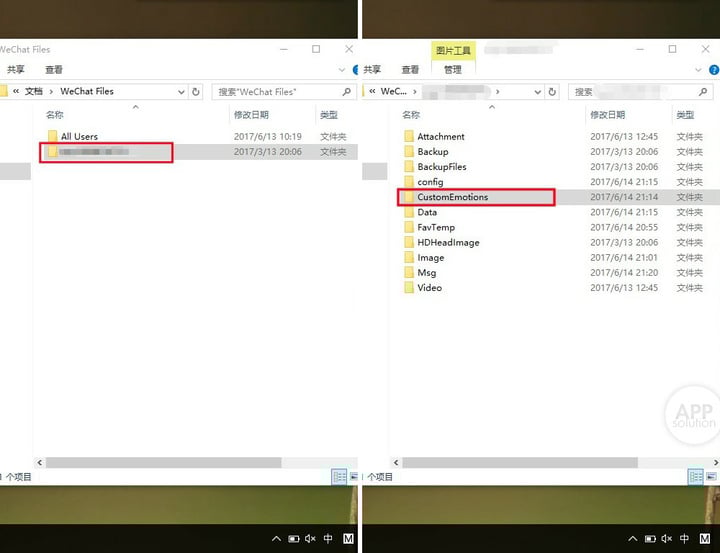
Task: Switch to details view in right window status bar
Action: (x=695, y=477)
